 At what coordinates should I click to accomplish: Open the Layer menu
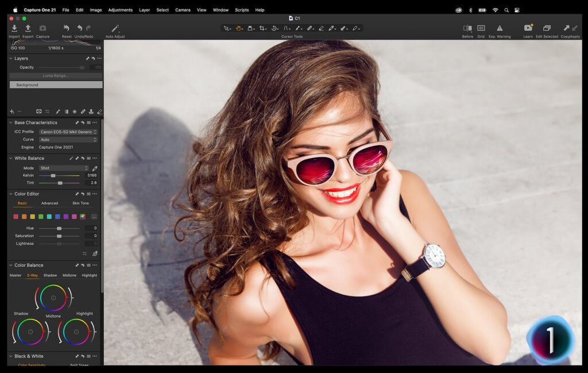(x=144, y=10)
